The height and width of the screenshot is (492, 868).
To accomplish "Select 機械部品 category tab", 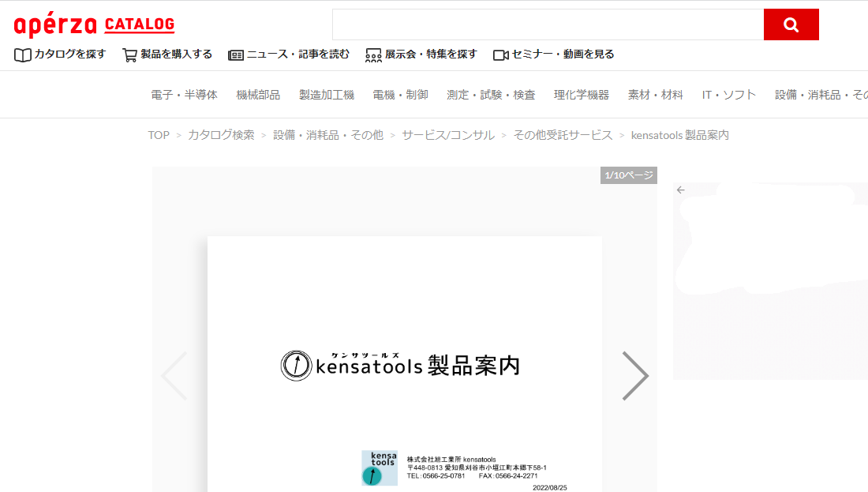I will click(258, 95).
